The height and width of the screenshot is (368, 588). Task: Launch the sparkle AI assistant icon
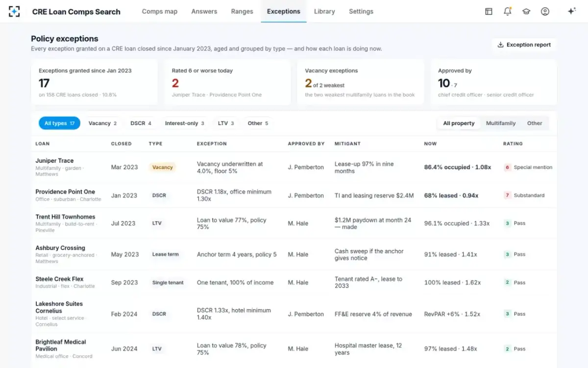pos(571,11)
